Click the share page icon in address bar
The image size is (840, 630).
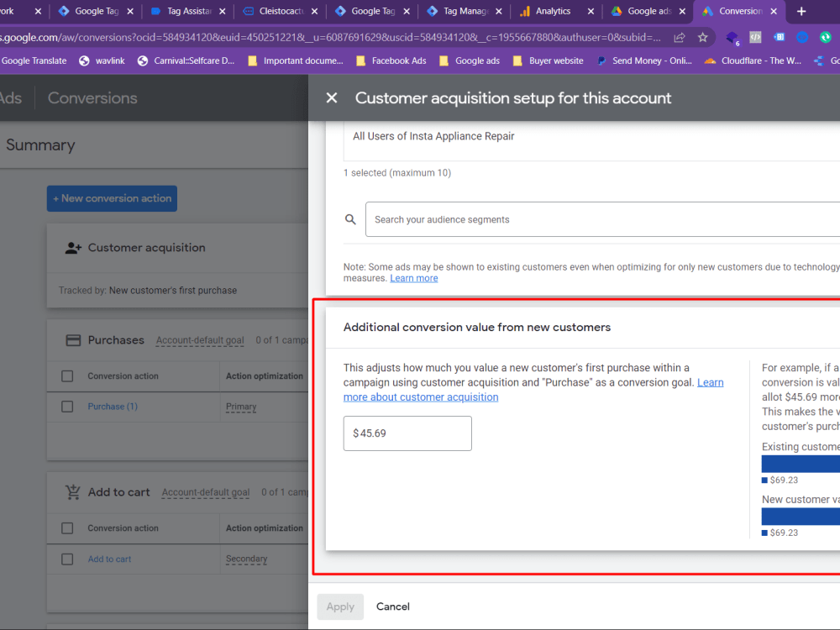click(x=680, y=38)
